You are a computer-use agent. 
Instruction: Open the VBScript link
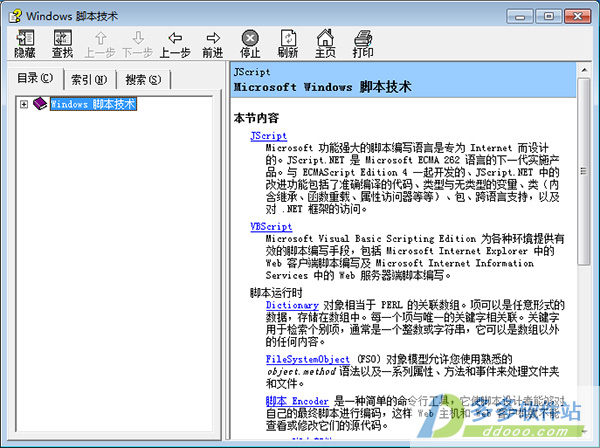(x=271, y=226)
